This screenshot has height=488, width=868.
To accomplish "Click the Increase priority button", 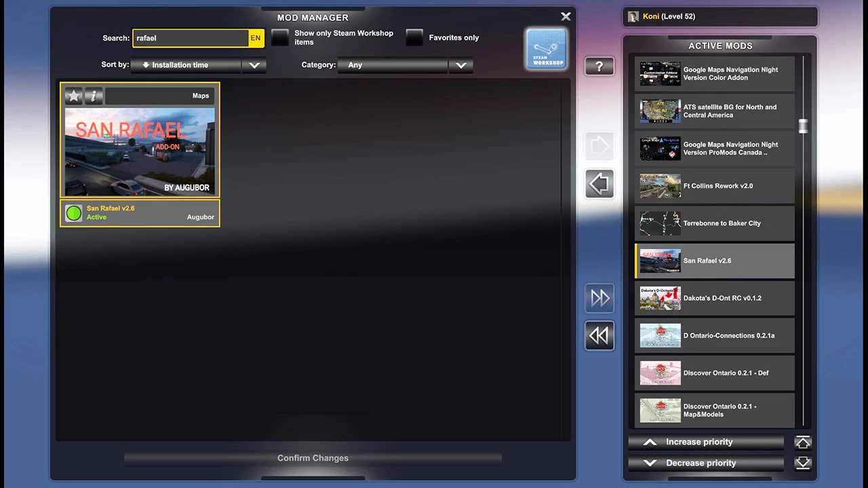I will point(705,442).
